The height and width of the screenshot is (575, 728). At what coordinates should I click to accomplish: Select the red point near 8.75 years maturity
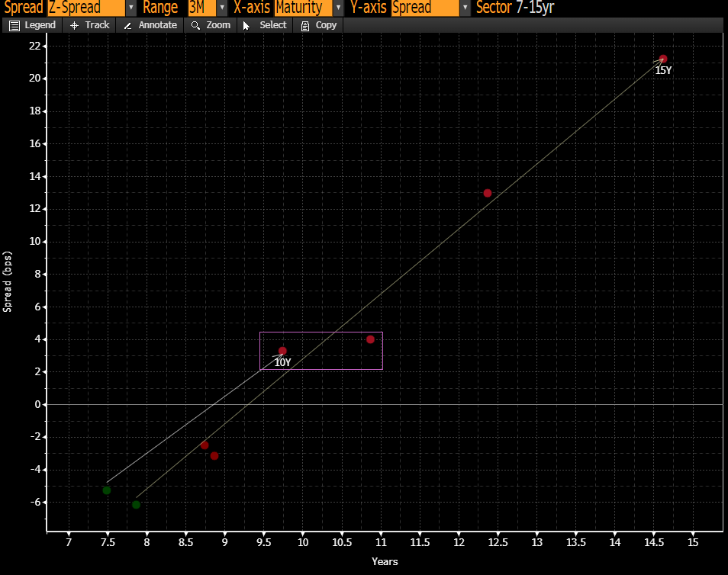(x=205, y=445)
